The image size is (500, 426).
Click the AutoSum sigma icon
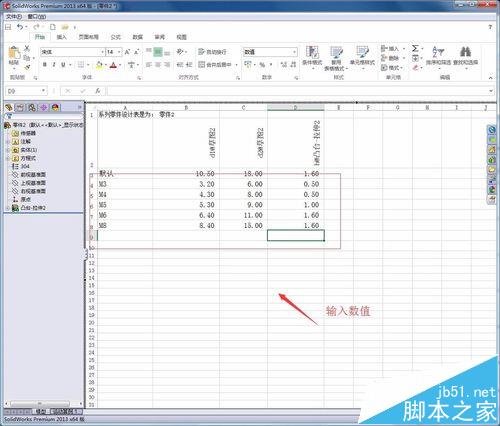pyautogui.click(x=415, y=49)
